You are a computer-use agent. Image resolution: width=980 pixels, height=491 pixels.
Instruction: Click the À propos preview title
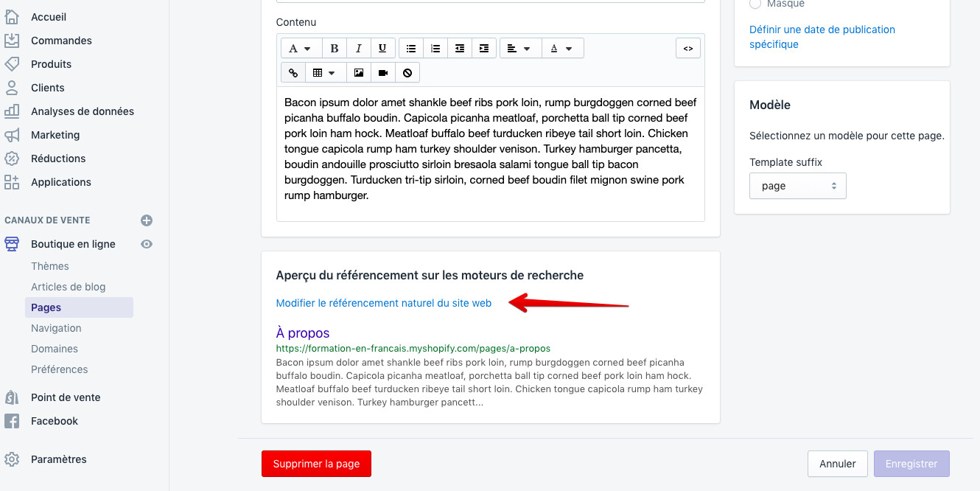point(303,333)
